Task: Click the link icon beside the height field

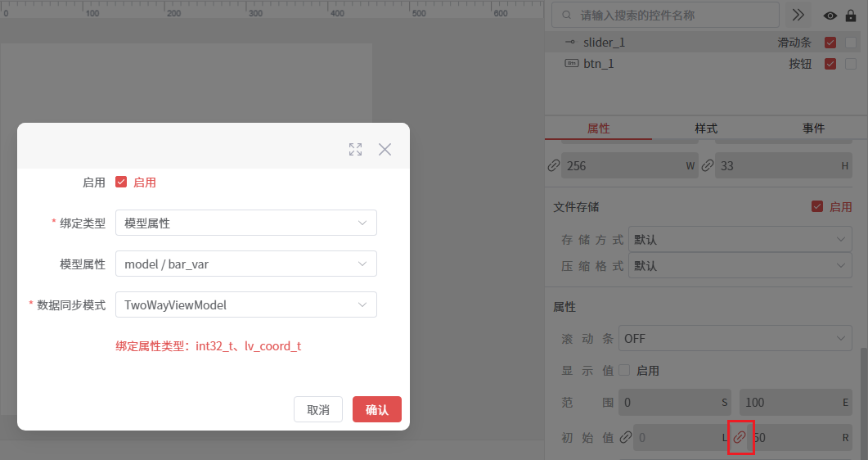Action: point(706,166)
